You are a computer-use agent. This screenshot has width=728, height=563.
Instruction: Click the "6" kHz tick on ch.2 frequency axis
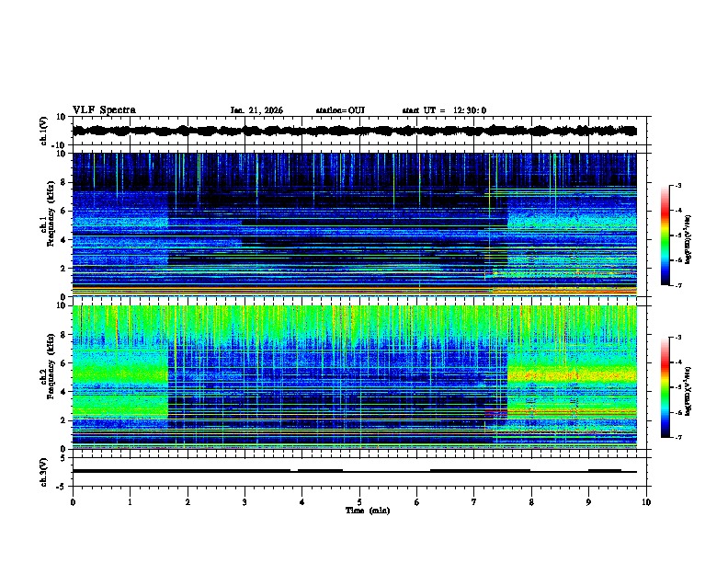(64, 363)
